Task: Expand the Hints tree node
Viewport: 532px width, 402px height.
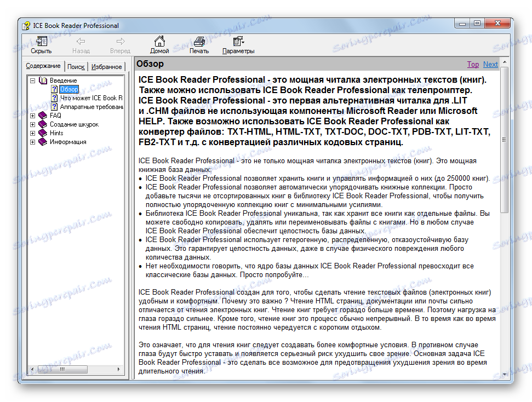Action: coord(32,133)
